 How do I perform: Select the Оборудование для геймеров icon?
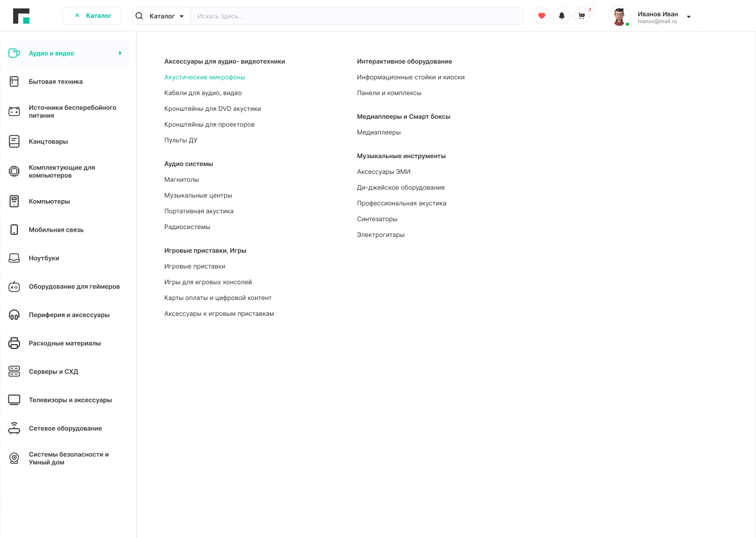point(14,286)
